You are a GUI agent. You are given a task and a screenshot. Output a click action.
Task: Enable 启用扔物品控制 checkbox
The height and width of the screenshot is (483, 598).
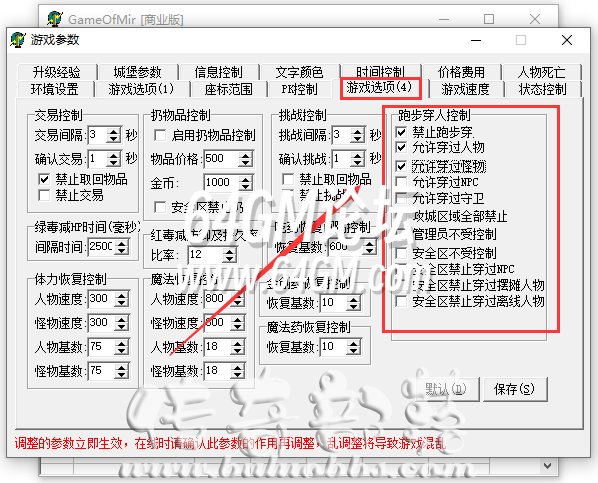(x=160, y=135)
